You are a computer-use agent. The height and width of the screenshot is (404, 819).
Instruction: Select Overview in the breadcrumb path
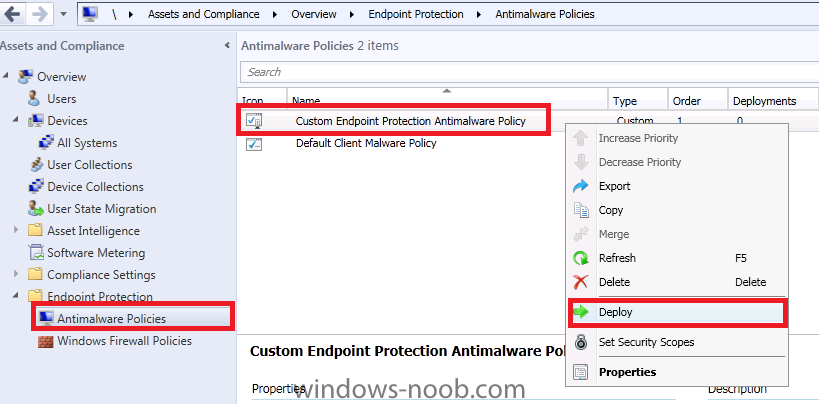[314, 14]
